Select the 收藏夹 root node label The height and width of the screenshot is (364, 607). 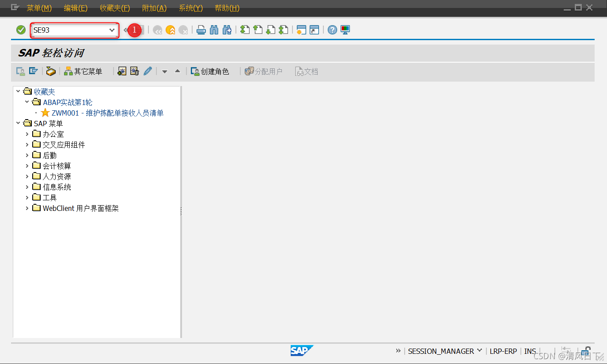click(x=44, y=92)
